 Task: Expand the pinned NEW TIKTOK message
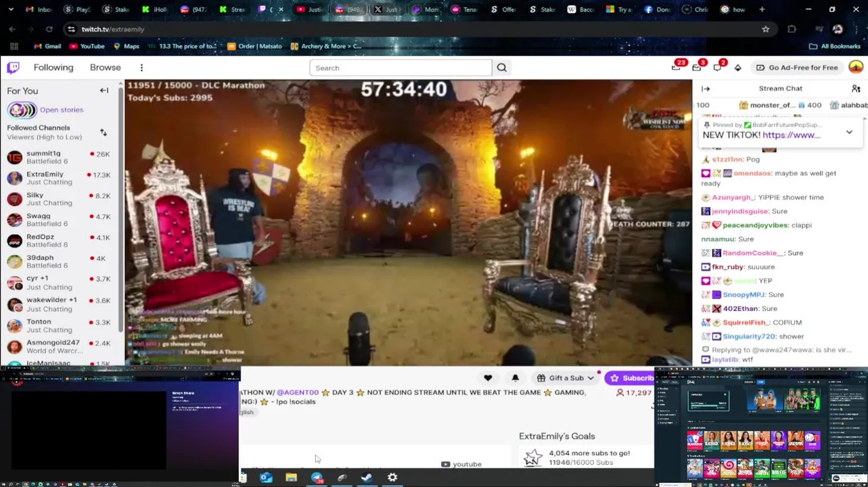[x=849, y=133]
